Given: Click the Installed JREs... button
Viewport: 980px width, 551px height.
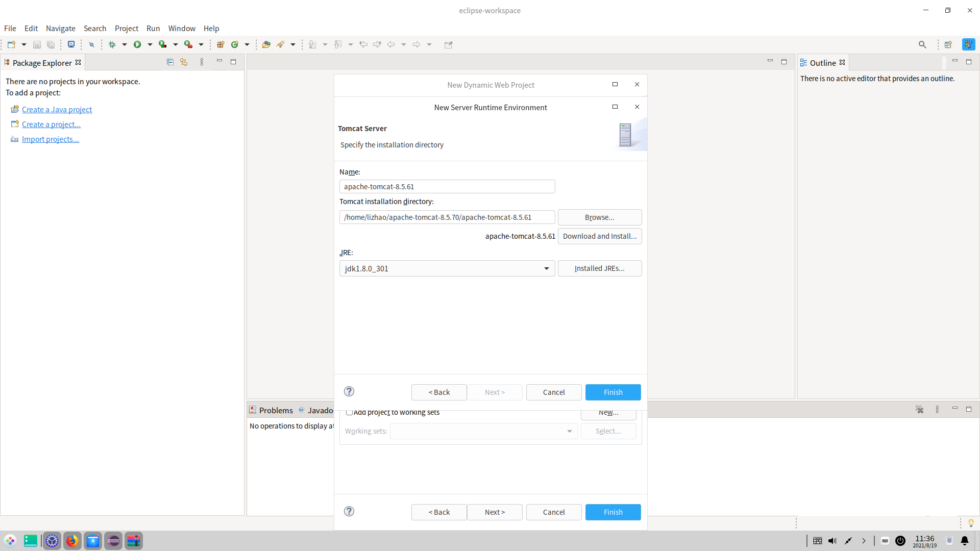Looking at the screenshot, I should click(x=599, y=268).
